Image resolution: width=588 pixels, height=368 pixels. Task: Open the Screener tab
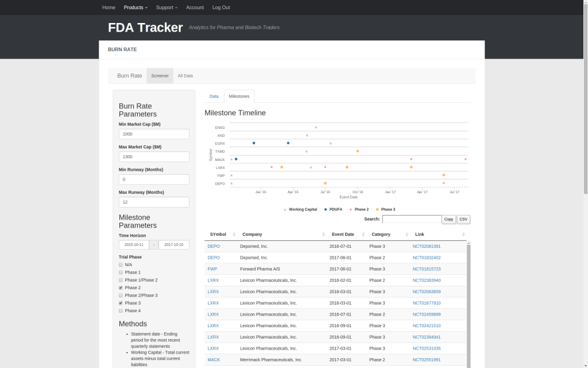[x=160, y=76]
